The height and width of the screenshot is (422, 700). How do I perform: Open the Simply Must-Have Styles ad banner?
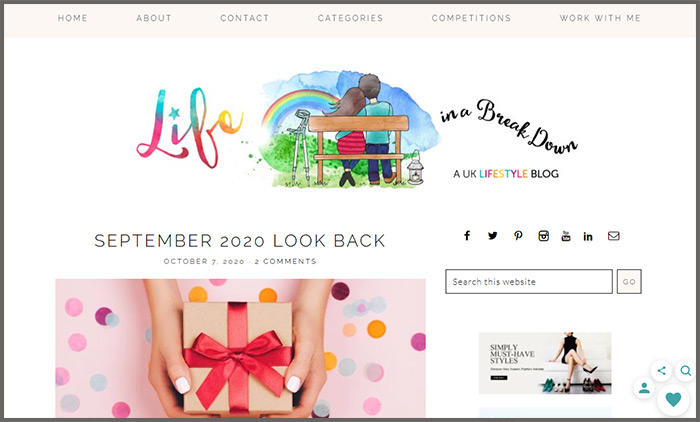point(545,363)
